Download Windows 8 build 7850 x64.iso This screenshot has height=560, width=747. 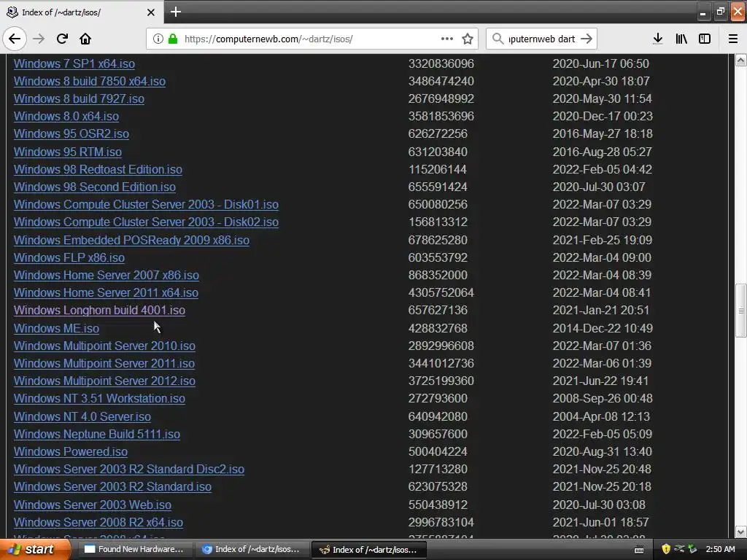pyautogui.click(x=90, y=81)
